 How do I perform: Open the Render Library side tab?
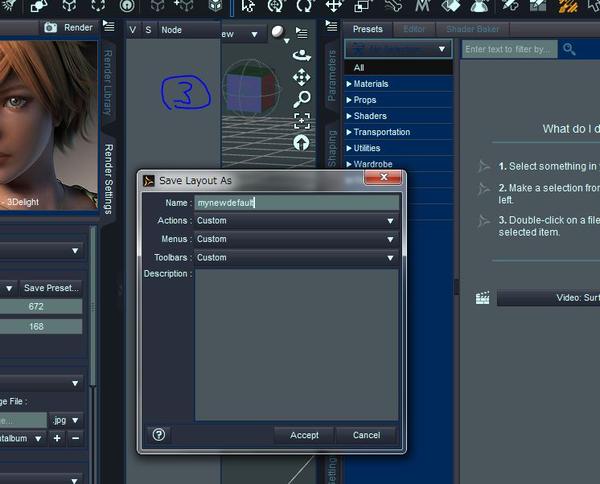click(108, 82)
